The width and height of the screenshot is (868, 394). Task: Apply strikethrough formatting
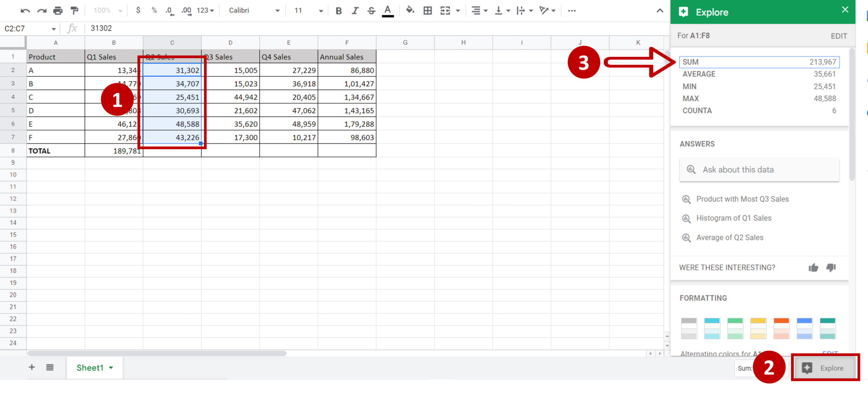pos(371,11)
